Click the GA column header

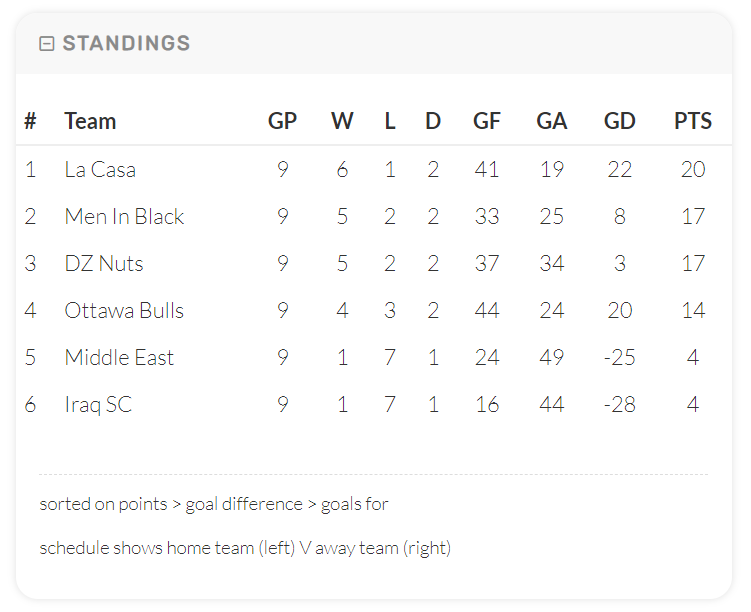point(552,122)
